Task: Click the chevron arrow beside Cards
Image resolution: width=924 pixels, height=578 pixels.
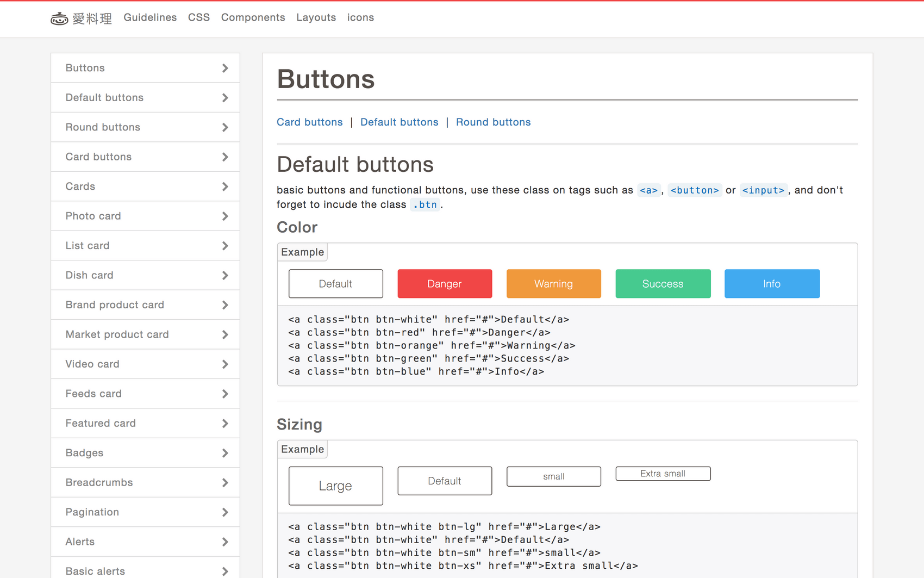Action: pyautogui.click(x=225, y=187)
